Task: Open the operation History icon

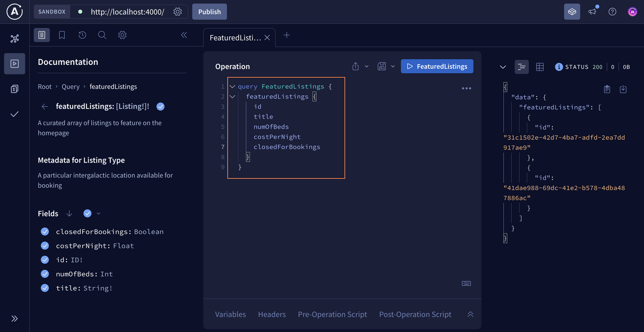Action: tap(82, 34)
